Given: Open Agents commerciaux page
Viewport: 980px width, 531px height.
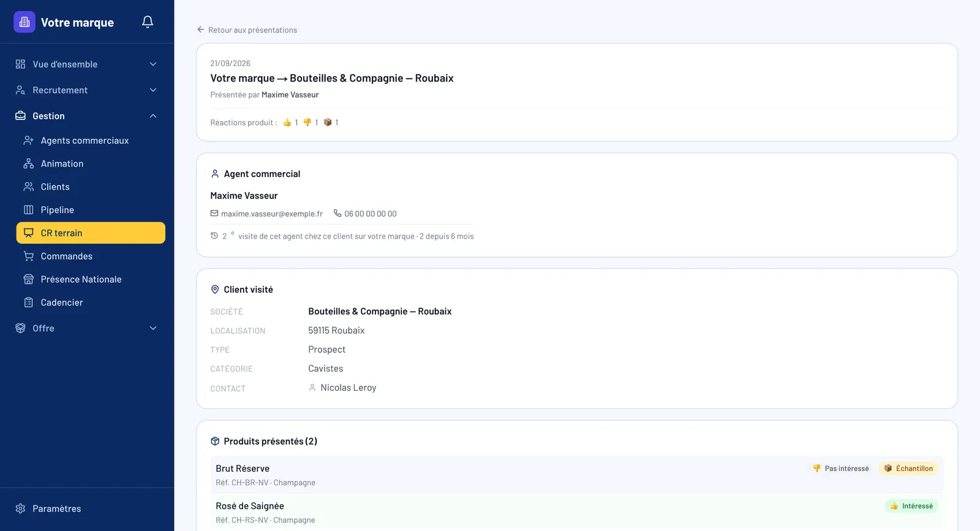Looking at the screenshot, I should 91,140.
